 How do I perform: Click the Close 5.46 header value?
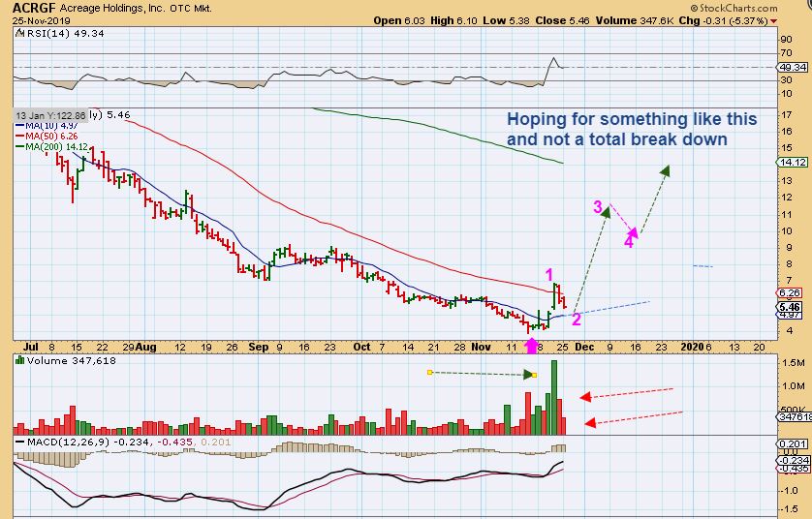pos(562,20)
